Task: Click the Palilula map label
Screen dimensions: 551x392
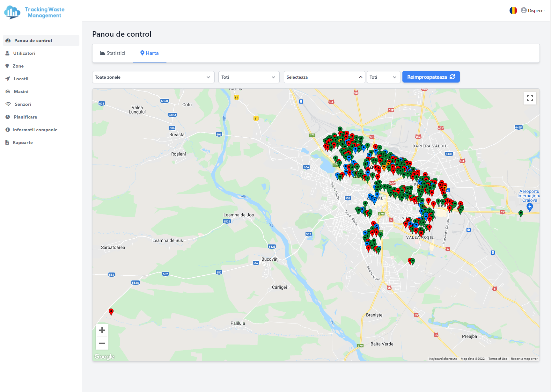Action: point(238,323)
